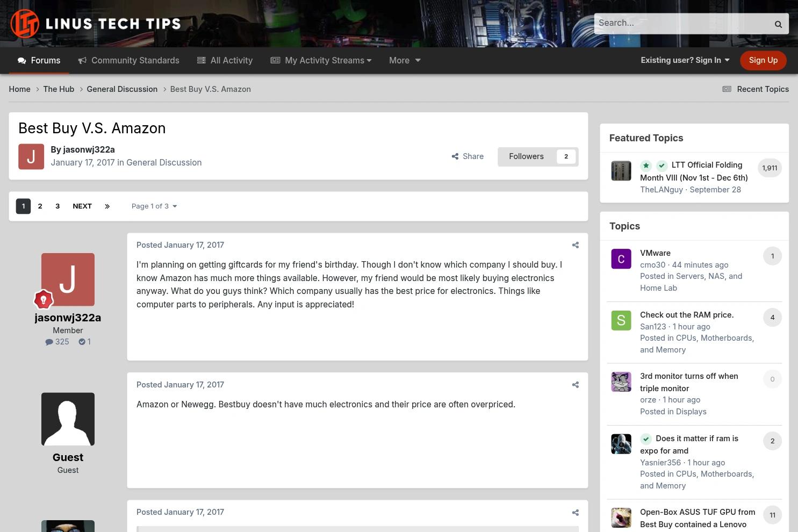Open '3rd monitor turns off' topic
This screenshot has height=532, width=798.
tap(689, 382)
